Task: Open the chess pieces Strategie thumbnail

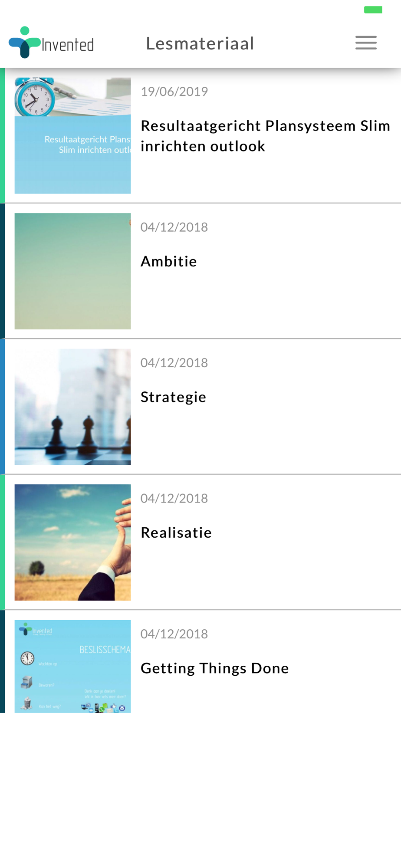Action: [x=72, y=407]
